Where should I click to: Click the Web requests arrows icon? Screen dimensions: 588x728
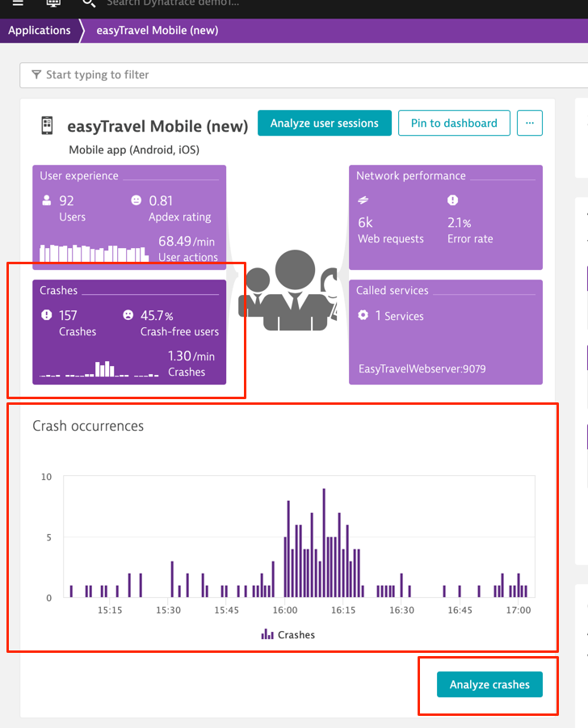pos(363,200)
